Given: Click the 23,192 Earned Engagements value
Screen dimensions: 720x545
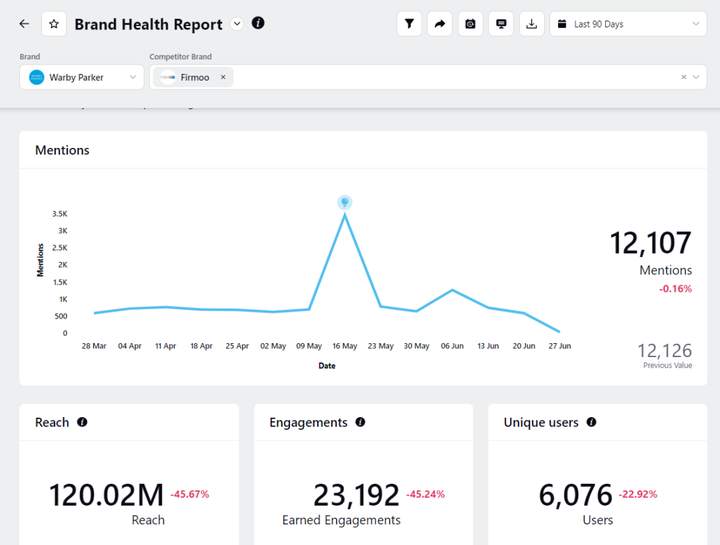Looking at the screenshot, I should (356, 495).
